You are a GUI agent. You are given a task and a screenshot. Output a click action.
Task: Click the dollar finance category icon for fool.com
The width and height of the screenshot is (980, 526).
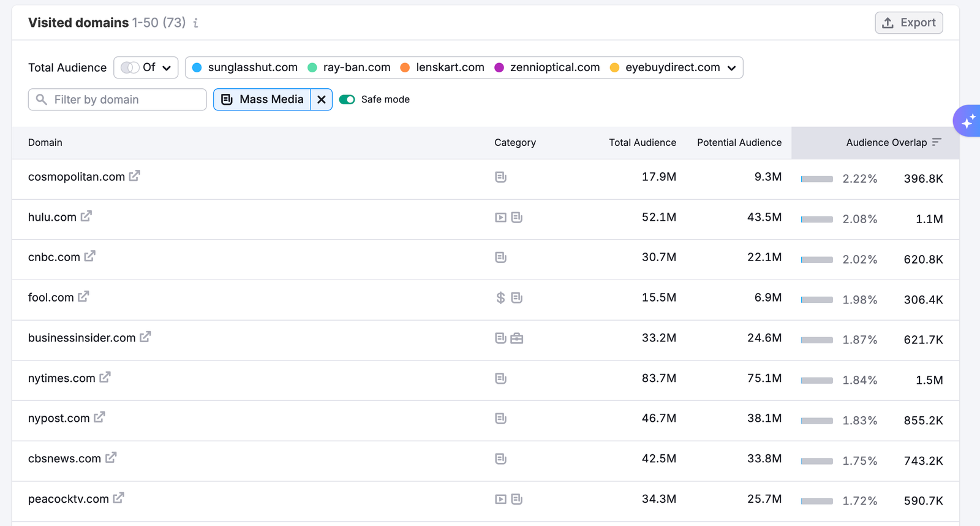point(500,298)
